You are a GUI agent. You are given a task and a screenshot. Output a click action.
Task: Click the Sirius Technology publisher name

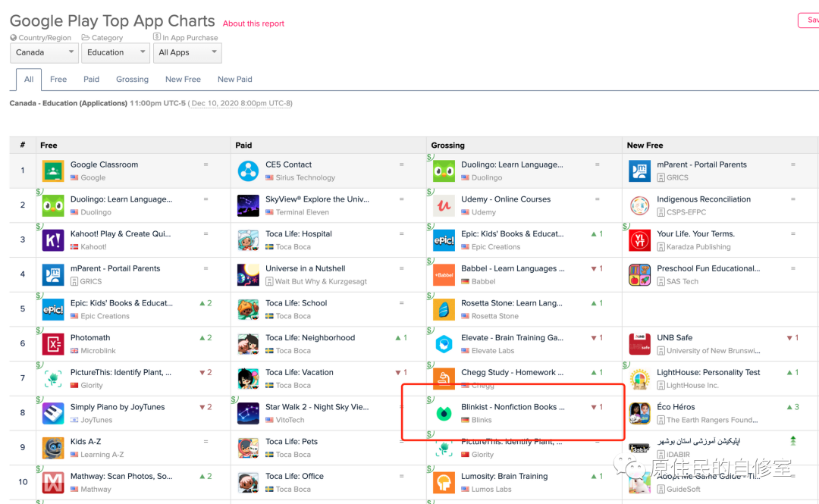coord(306,177)
